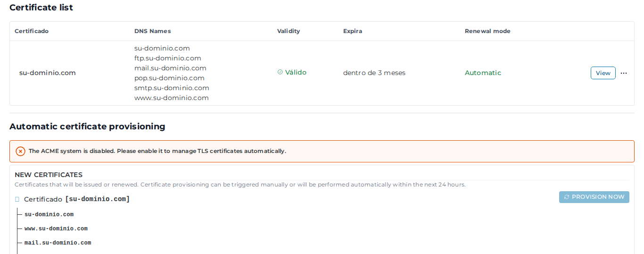Screen dimensions: 644x254
Task: Click pop.su-dominio.com DNS name
Action: click(x=169, y=78)
